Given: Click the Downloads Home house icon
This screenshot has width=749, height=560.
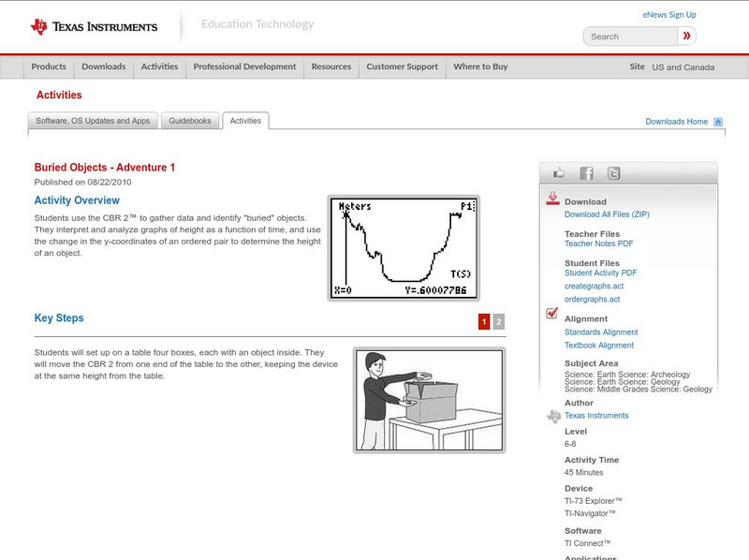Looking at the screenshot, I should click(718, 122).
